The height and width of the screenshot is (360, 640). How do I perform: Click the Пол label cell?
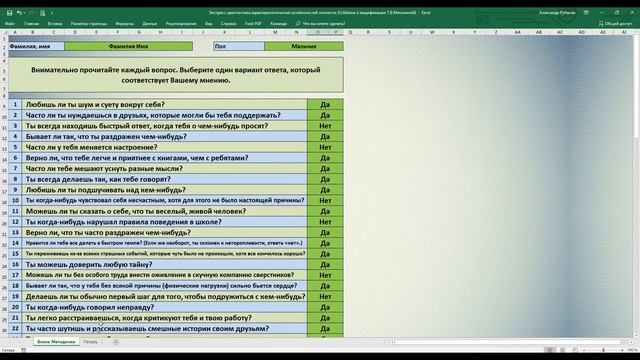tap(239, 46)
